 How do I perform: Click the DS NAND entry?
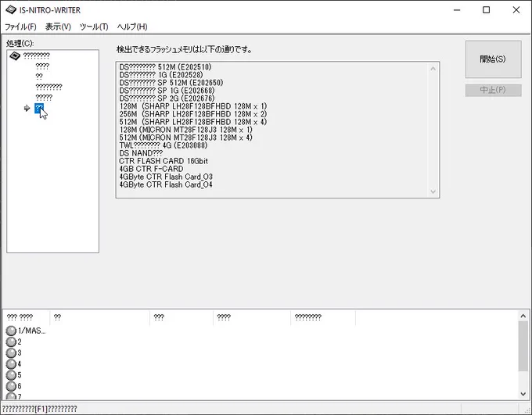pyautogui.click(x=141, y=153)
